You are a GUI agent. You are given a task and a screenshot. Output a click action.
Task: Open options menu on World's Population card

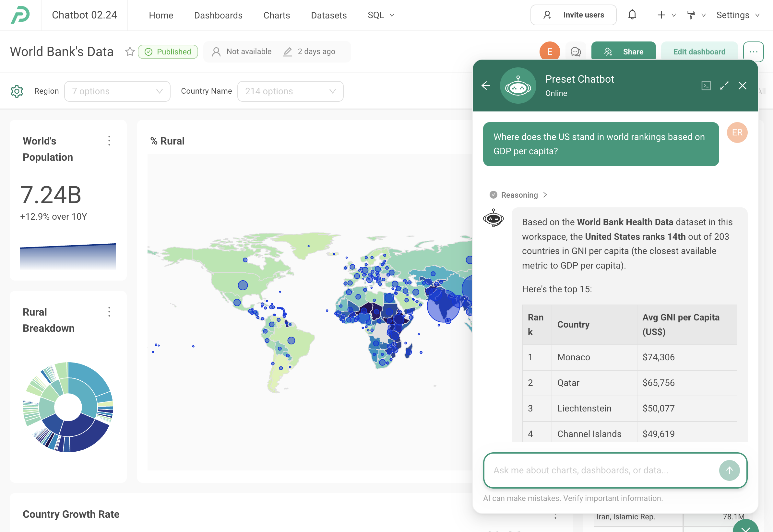[109, 141]
